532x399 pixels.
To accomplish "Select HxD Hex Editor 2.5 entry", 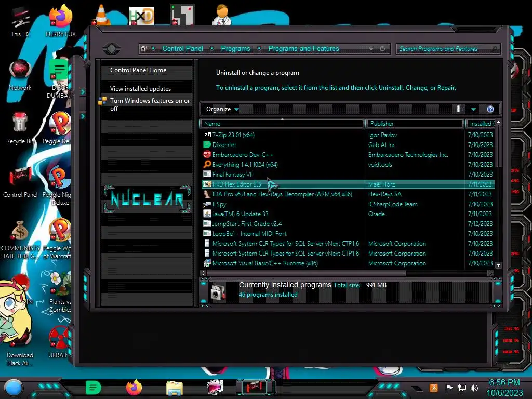I will click(x=348, y=184).
